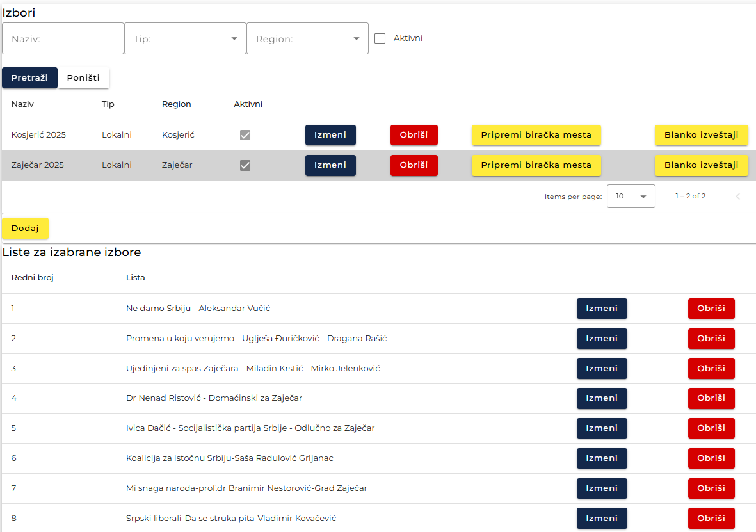The height and width of the screenshot is (532, 756).
Task: Go to previous page using pagination arrow
Action: [737, 197]
